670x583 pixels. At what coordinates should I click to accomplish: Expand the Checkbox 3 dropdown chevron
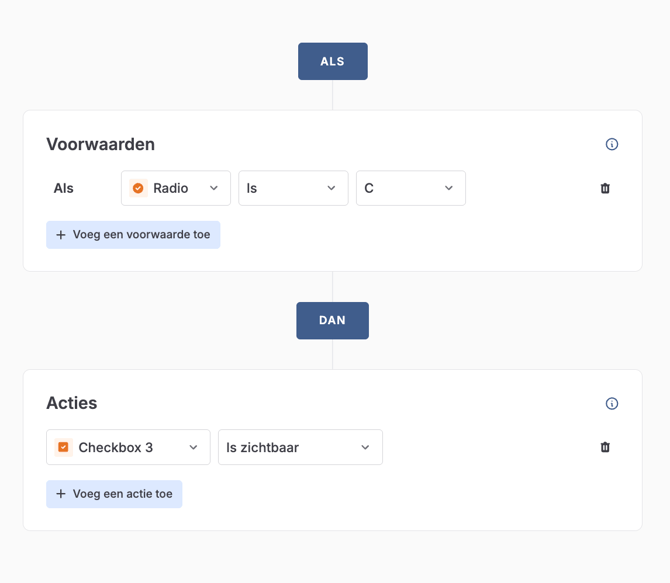tap(194, 447)
